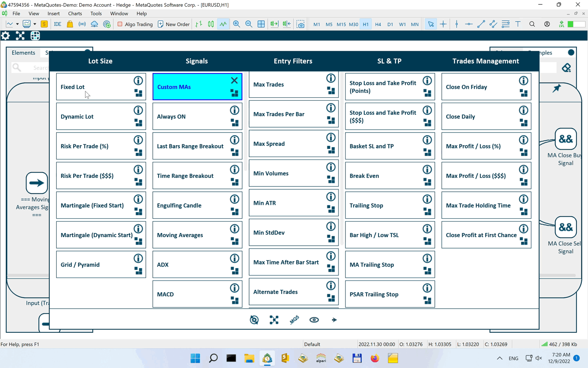Open the chart type dropdown arrow

pyautogui.click(x=17, y=24)
